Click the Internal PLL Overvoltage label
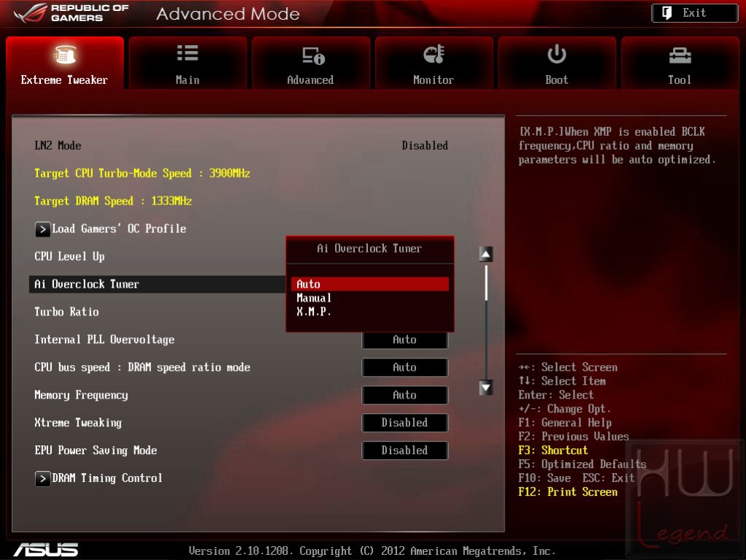The height and width of the screenshot is (560, 746). 104,340
